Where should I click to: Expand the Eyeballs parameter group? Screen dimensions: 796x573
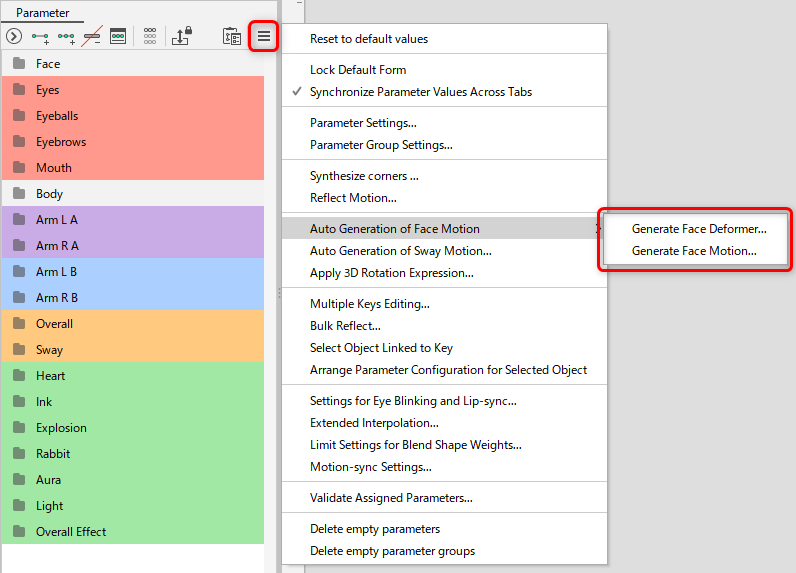point(133,116)
